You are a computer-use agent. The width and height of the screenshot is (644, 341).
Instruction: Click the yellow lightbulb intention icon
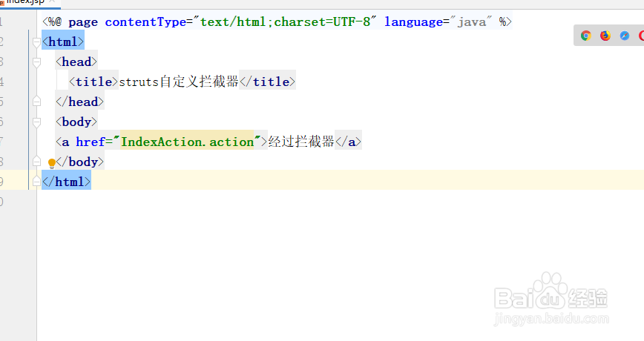(x=52, y=163)
